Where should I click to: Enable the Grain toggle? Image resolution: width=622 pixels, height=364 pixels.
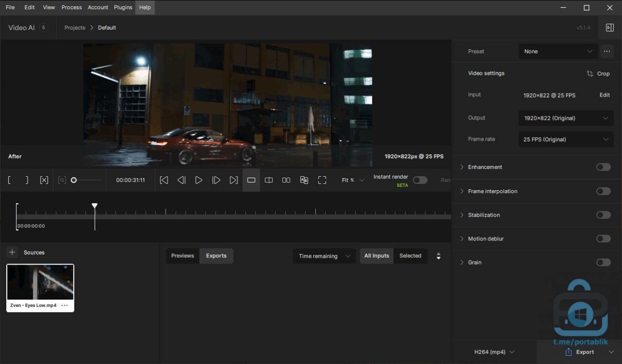coord(604,263)
